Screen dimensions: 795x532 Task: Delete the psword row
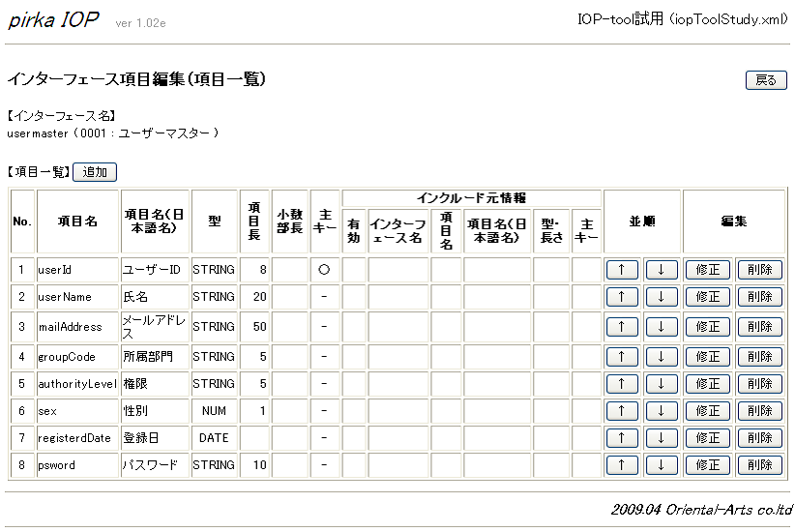(x=759, y=465)
